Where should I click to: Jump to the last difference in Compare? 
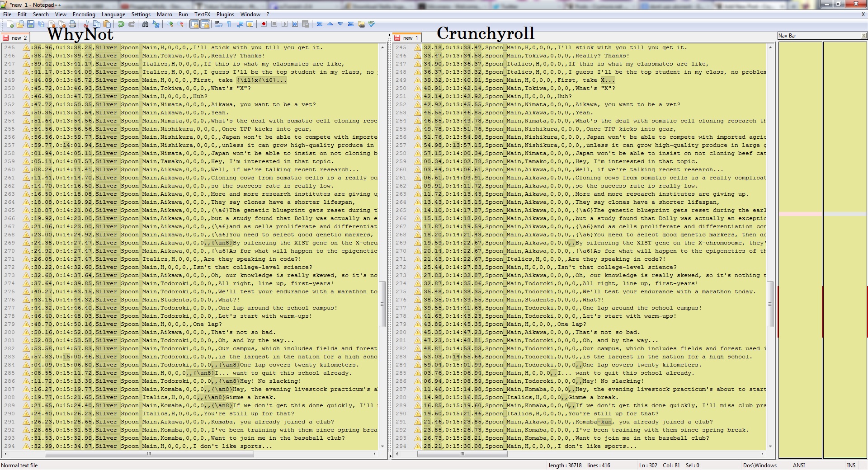[x=351, y=24]
